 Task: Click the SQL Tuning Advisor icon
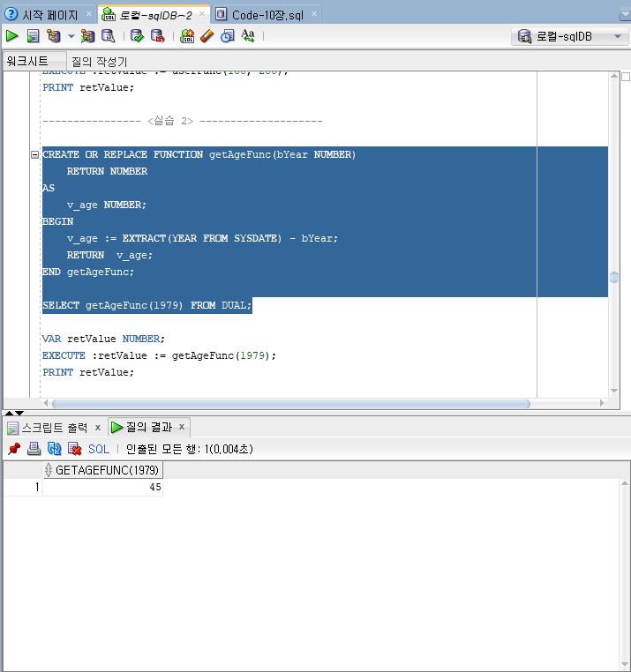click(x=108, y=36)
